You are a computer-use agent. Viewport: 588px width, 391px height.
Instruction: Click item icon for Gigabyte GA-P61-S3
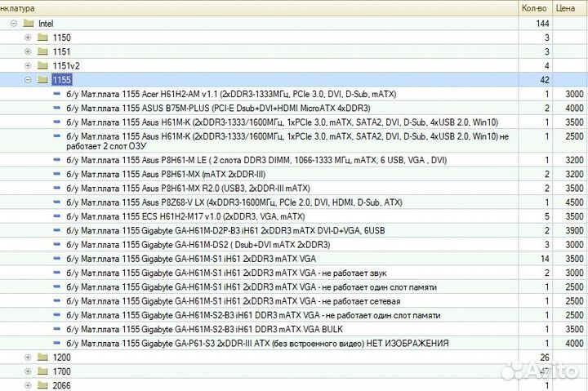point(57,343)
